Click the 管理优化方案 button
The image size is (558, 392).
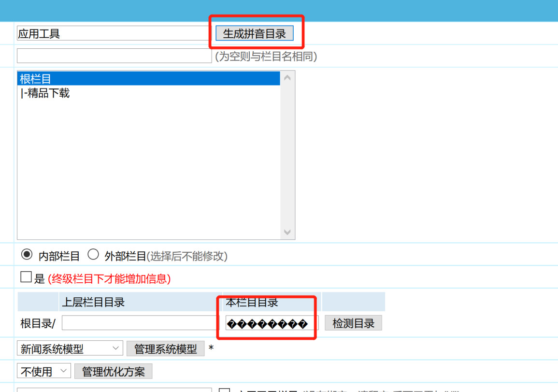point(113,371)
